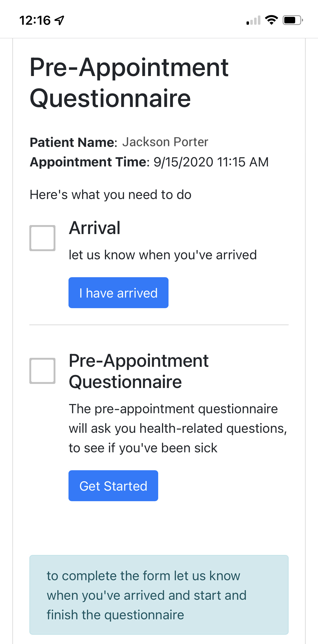The width and height of the screenshot is (318, 644).
Task: Tap the battery level icon
Action: [292, 20]
